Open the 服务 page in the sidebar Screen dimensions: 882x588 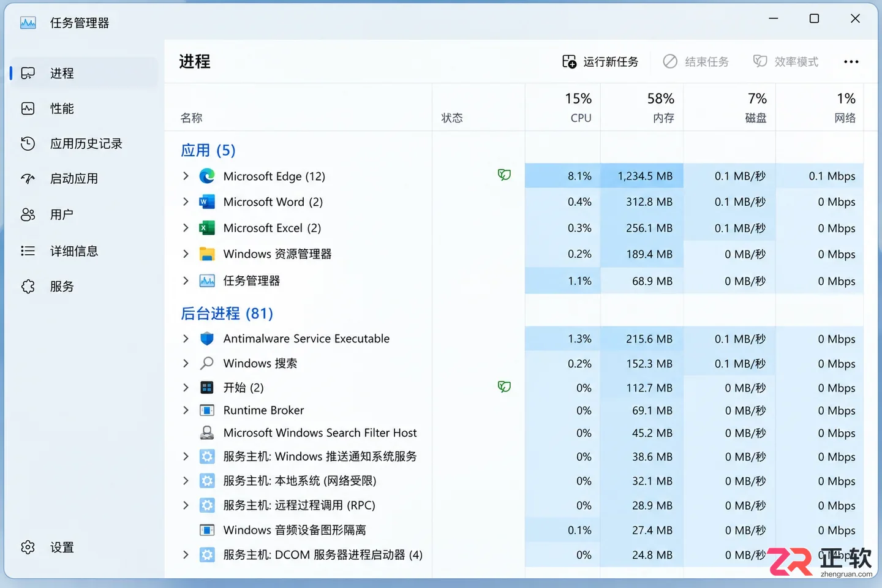[85, 287]
